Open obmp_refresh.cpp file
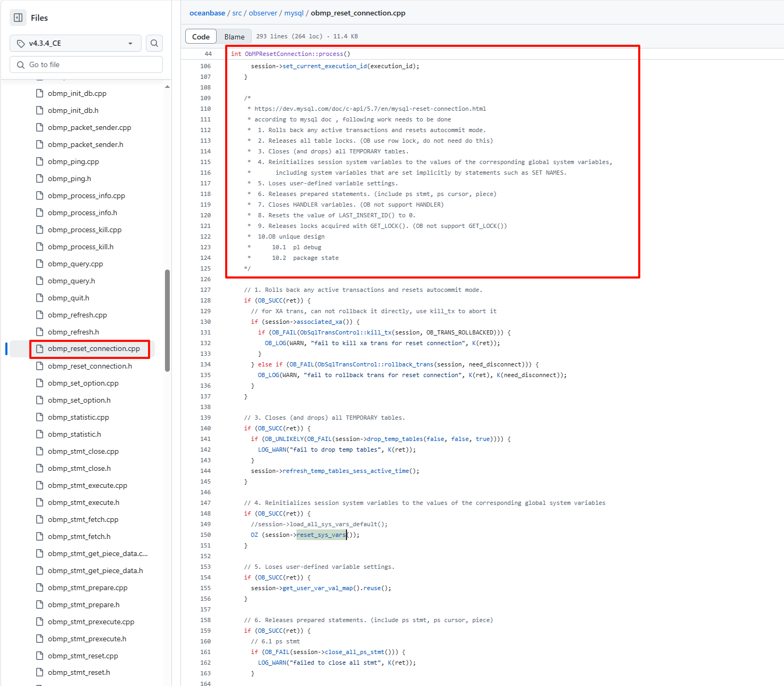The height and width of the screenshot is (686, 784). [77, 315]
